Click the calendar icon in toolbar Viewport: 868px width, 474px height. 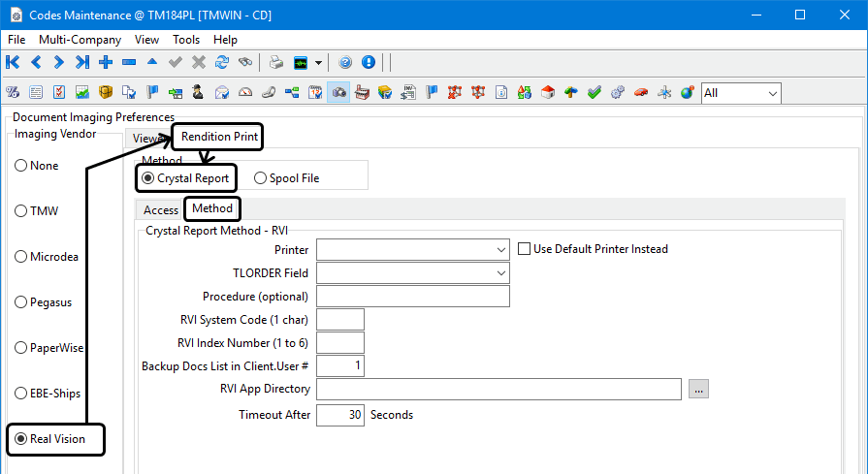[x=315, y=93]
